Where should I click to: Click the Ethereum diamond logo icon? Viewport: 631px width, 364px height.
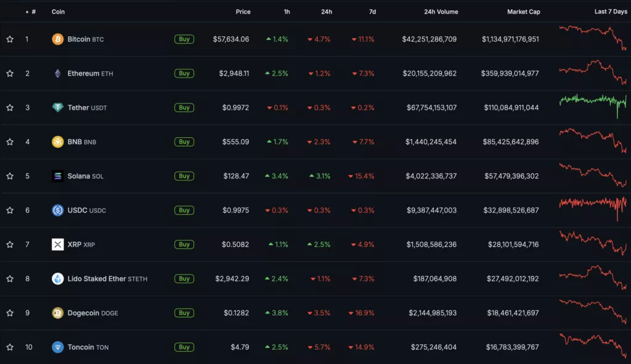click(57, 74)
